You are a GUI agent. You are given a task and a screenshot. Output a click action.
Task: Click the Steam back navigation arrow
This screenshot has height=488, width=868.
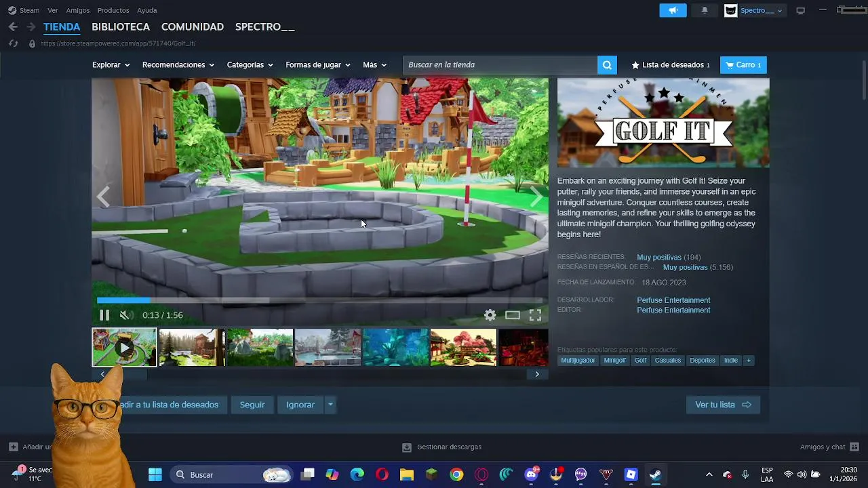pos(13,27)
